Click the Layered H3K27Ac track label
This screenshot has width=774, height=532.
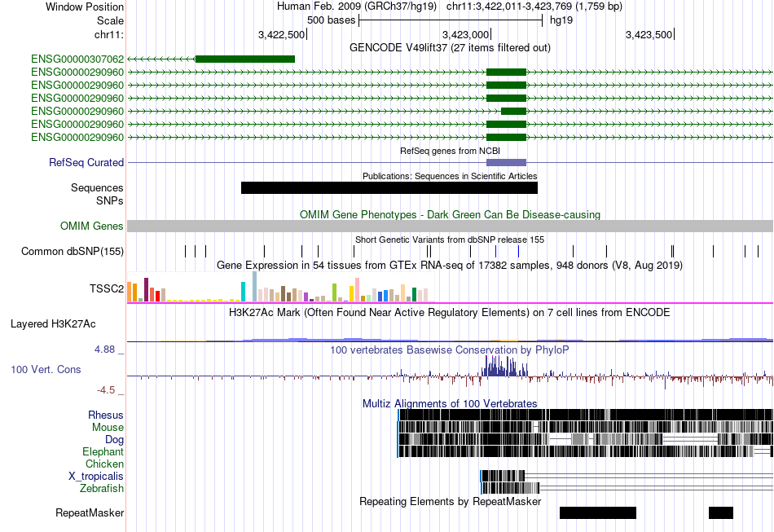coord(53,324)
